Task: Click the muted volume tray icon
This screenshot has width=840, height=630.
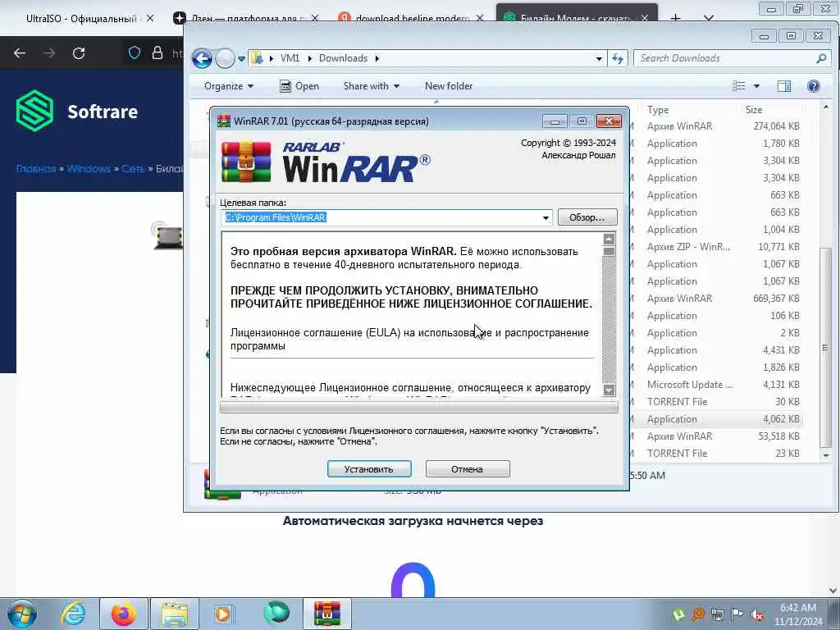Action: click(x=757, y=615)
